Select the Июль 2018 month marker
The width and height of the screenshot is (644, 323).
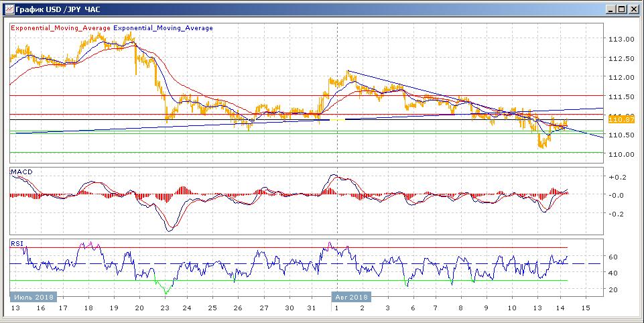point(33,296)
